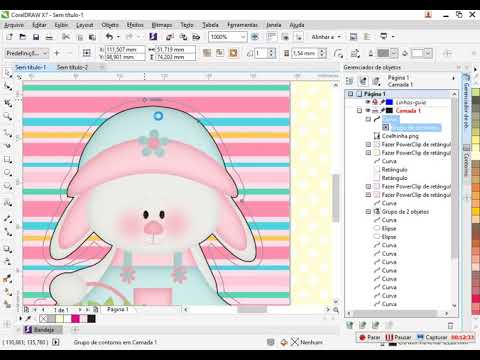
Task: Select the Rectangle tool
Action: click(8, 160)
